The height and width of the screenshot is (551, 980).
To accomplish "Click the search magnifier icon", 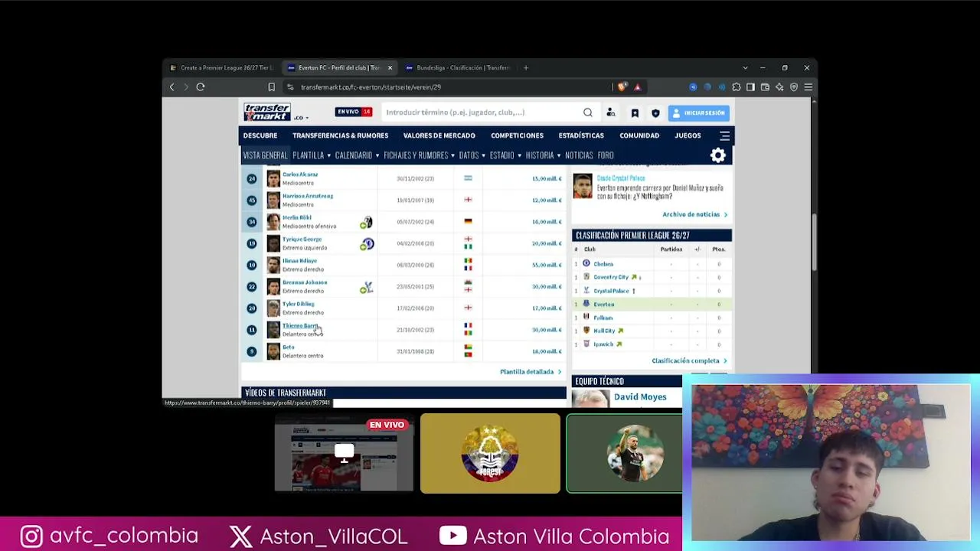I will pyautogui.click(x=587, y=112).
